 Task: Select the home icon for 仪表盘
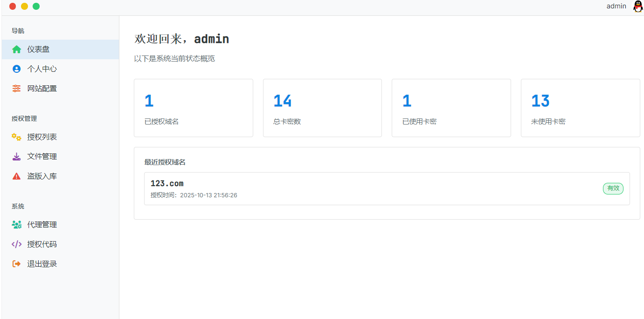pos(17,49)
